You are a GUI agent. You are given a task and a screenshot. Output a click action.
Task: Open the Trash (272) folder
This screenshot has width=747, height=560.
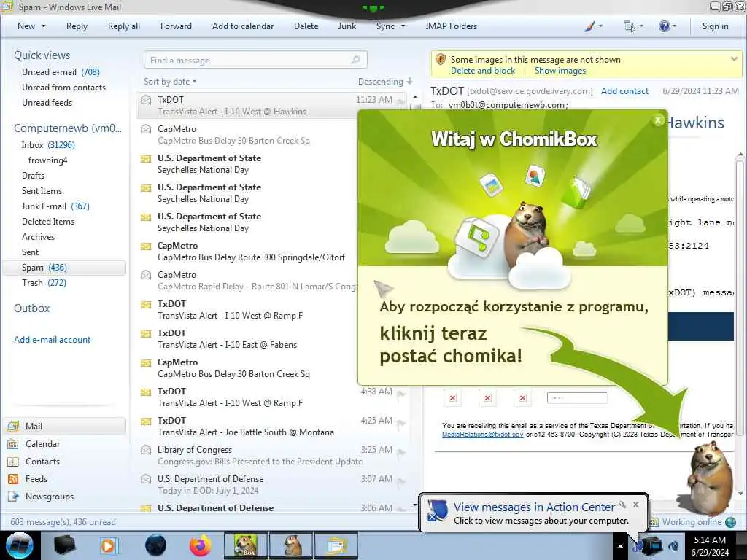pyautogui.click(x=44, y=283)
